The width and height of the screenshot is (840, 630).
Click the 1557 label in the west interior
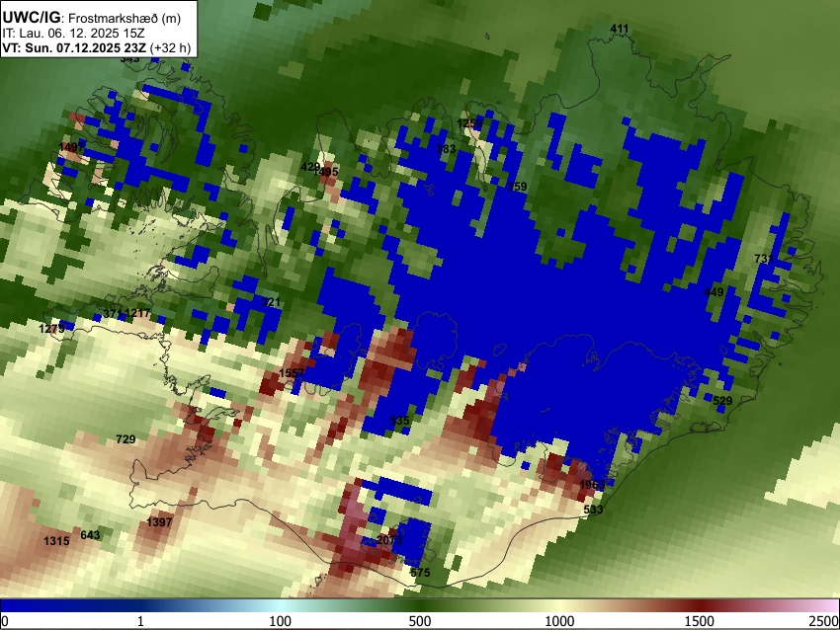click(x=292, y=372)
